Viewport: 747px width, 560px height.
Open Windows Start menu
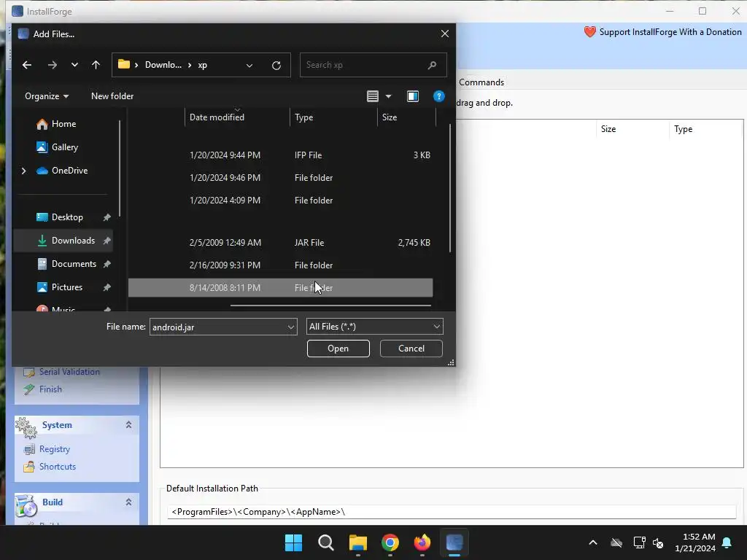(x=293, y=542)
